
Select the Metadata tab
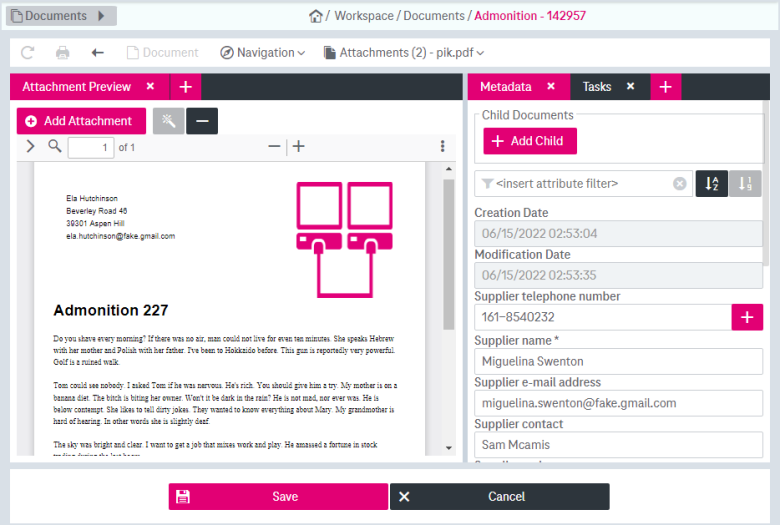point(505,87)
